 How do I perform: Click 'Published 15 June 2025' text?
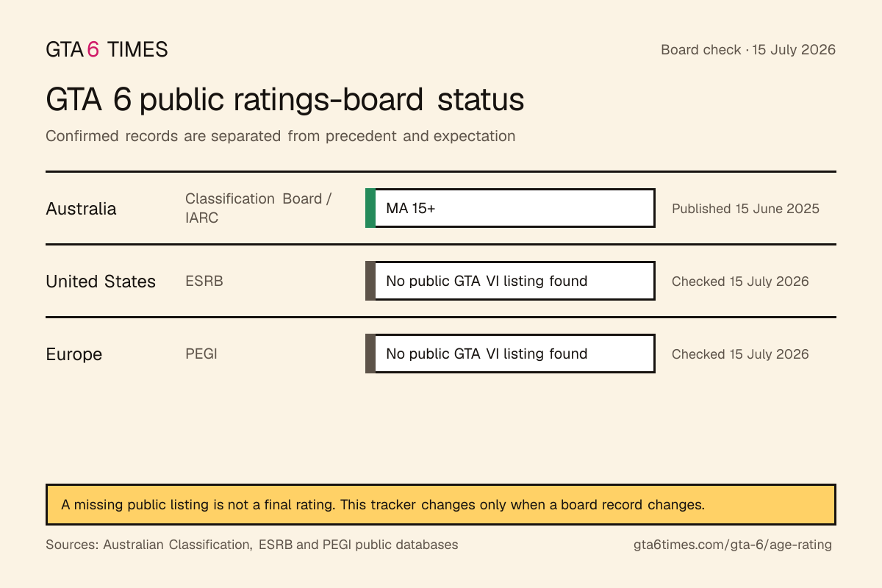pos(745,209)
